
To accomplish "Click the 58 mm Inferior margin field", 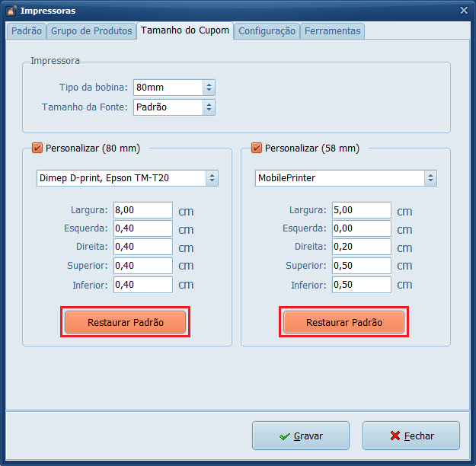I will (x=361, y=285).
